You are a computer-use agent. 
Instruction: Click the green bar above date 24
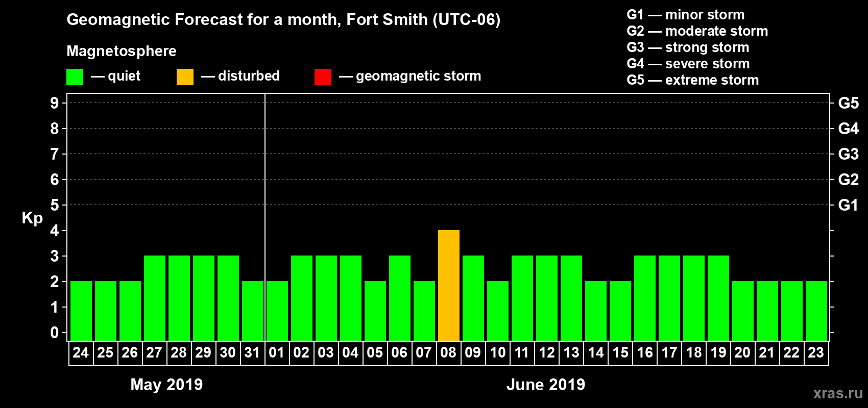81,311
